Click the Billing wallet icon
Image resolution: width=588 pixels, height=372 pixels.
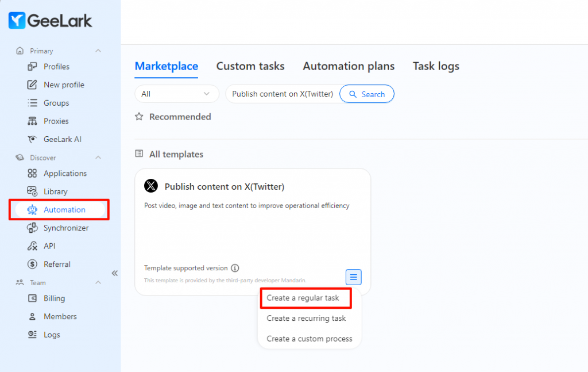[32, 298]
